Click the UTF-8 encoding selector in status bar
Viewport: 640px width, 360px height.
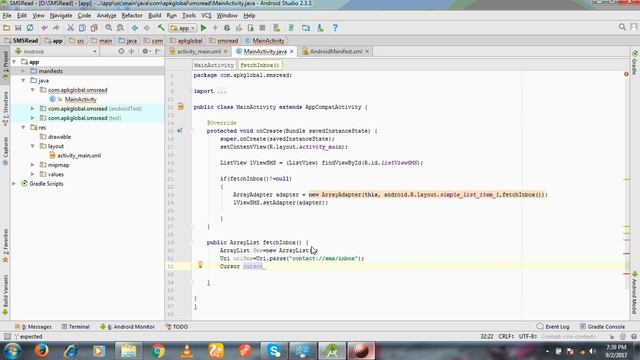click(527, 336)
